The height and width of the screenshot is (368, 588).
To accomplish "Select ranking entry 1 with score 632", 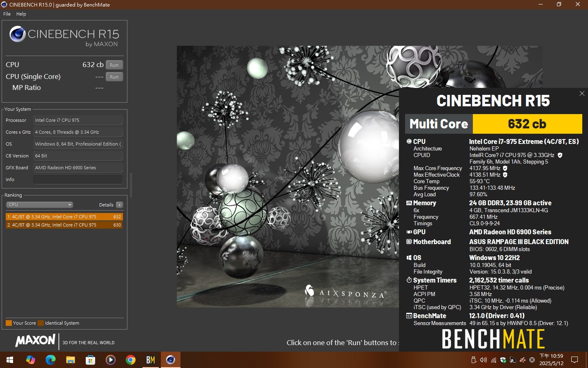I will (x=64, y=217).
